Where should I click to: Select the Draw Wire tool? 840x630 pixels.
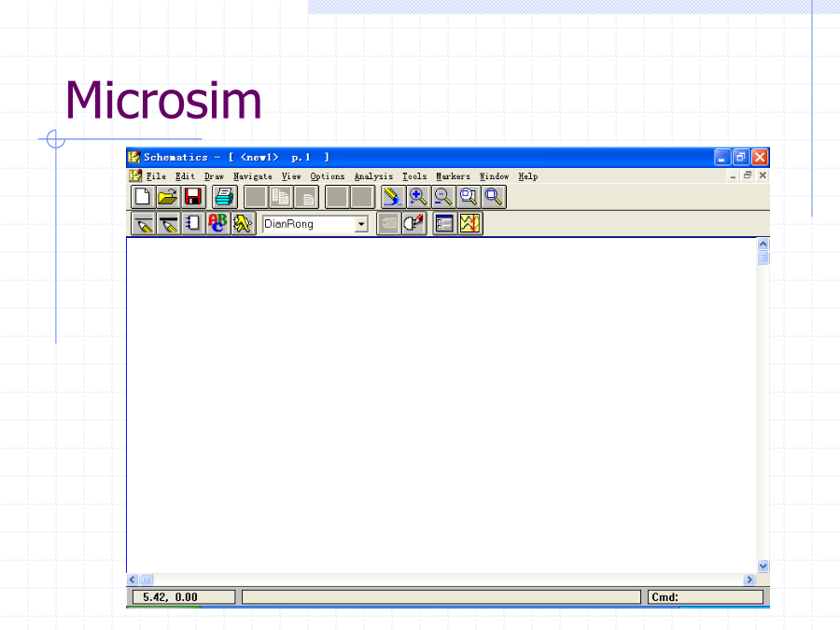click(x=144, y=223)
